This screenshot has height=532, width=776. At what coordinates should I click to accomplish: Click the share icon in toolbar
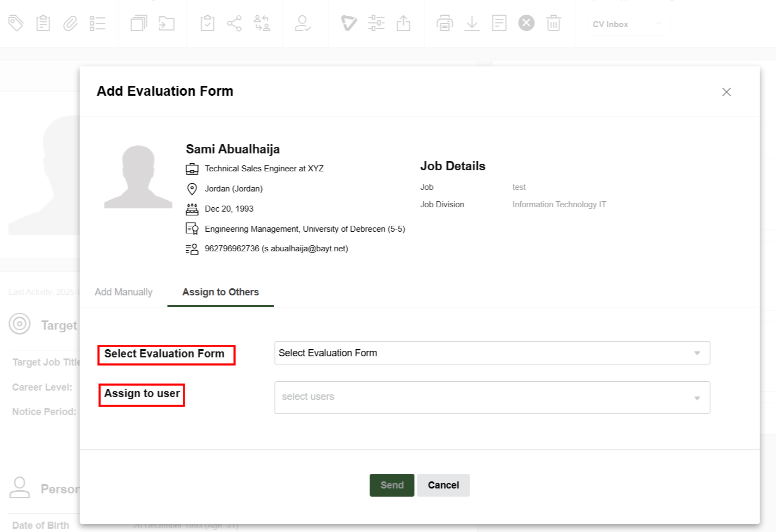click(x=234, y=23)
